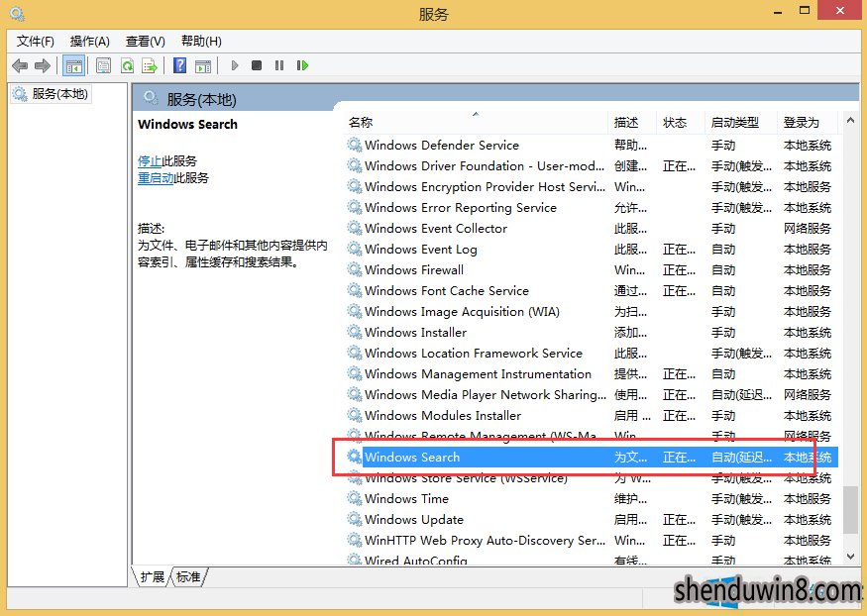Select Windows Image Acquisition (WIA)
This screenshot has width=867, height=616.
tap(592, 312)
